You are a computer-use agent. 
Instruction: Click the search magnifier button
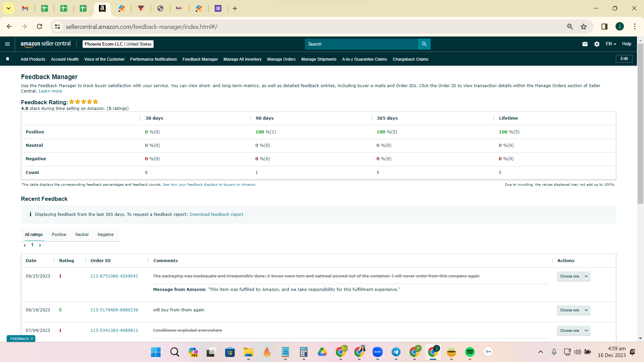pos(424,44)
